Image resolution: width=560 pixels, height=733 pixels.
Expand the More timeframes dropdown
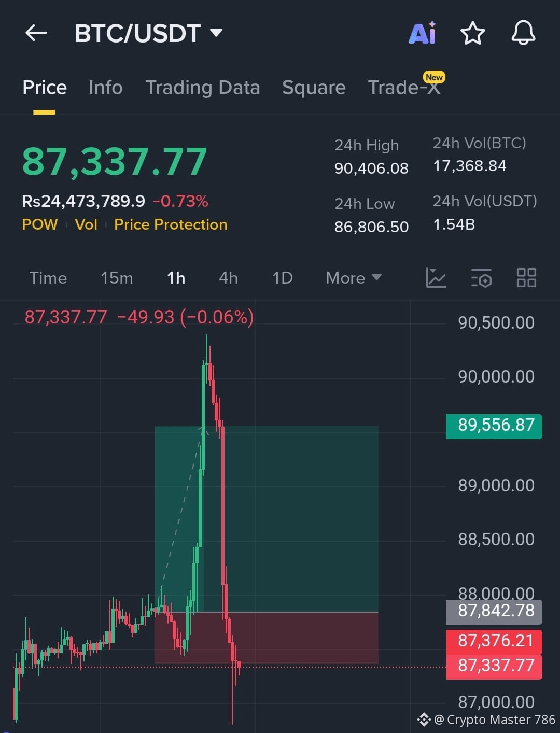353,278
